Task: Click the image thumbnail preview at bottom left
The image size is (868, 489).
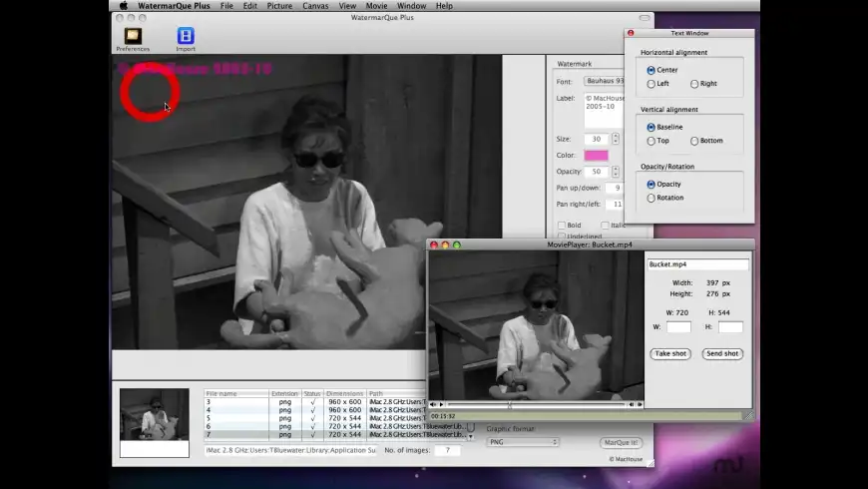Action: click(155, 415)
